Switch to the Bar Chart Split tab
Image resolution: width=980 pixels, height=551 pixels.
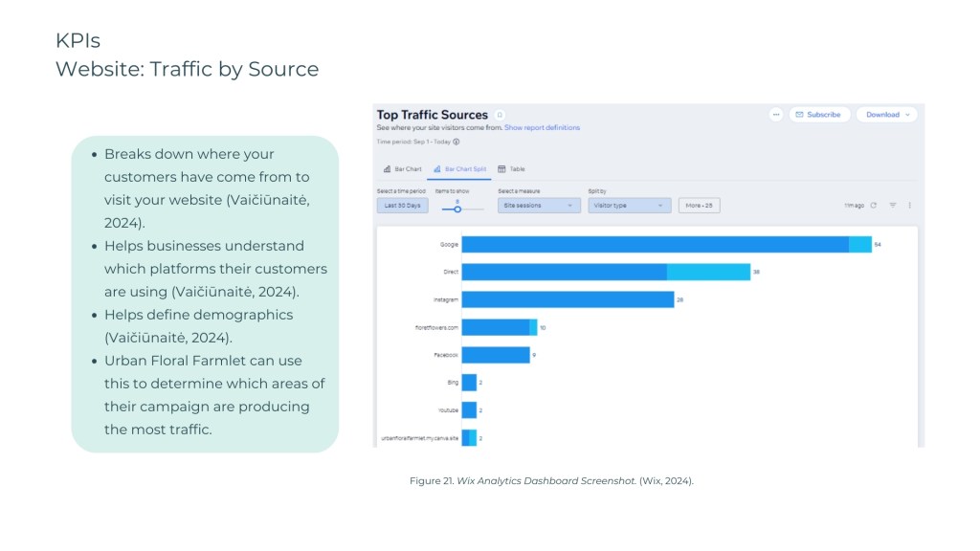coord(459,169)
